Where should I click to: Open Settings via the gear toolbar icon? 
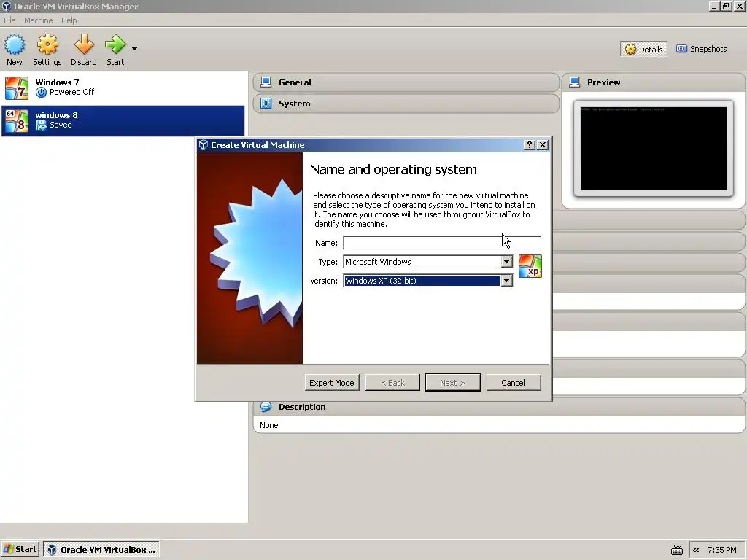pos(47,44)
